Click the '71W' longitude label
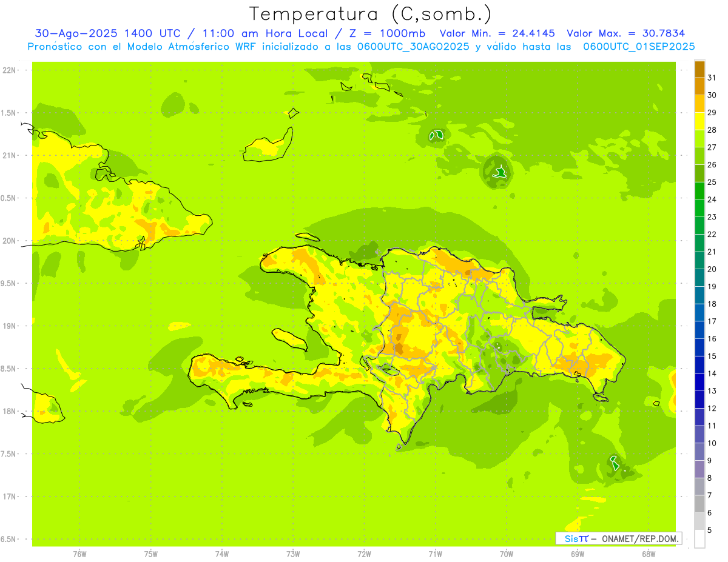This screenshot has height=562, width=728. 436,554
